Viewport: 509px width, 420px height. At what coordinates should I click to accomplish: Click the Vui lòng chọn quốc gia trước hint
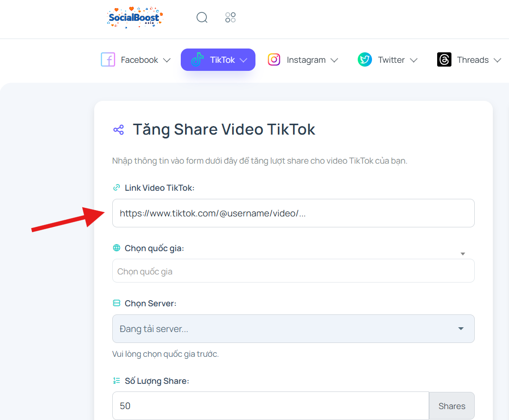coord(166,354)
